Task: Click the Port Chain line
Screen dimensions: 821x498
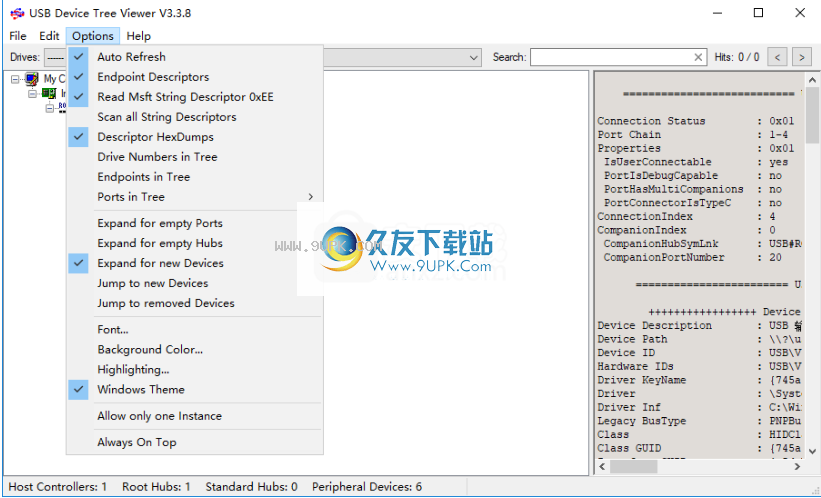Action: coord(694,135)
